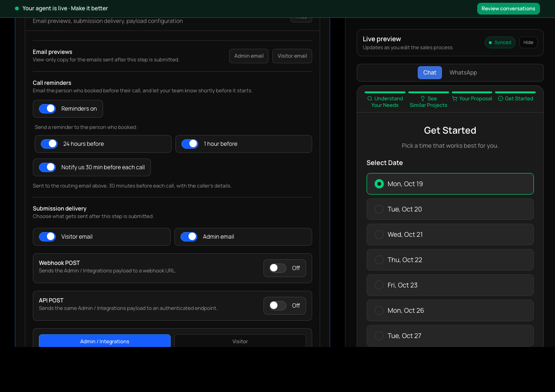Image resolution: width=555 pixels, height=392 pixels.
Task: Select Mon, Oct 26 date option
Action: [x=450, y=310]
